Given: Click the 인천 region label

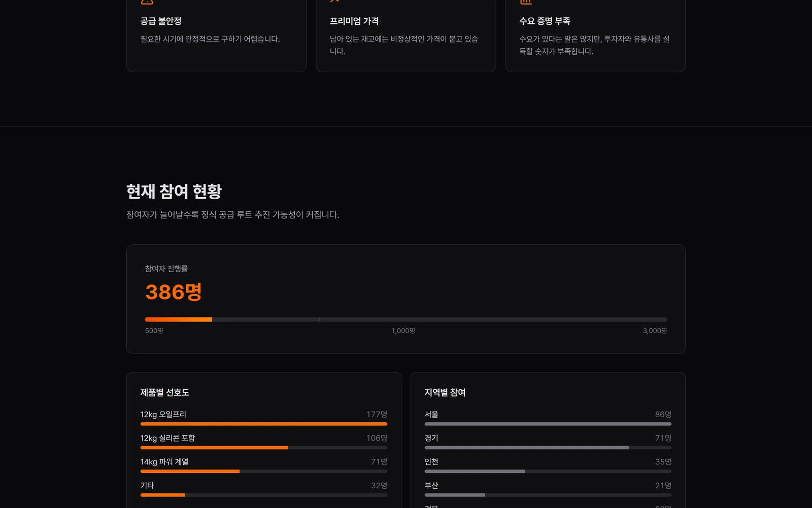Looking at the screenshot, I should [431, 462].
